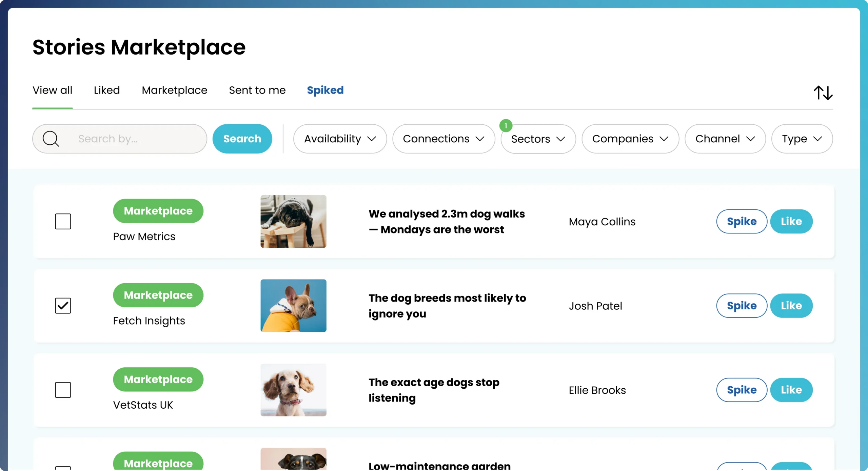
Task: Open the Sent to me tab
Action: click(257, 90)
